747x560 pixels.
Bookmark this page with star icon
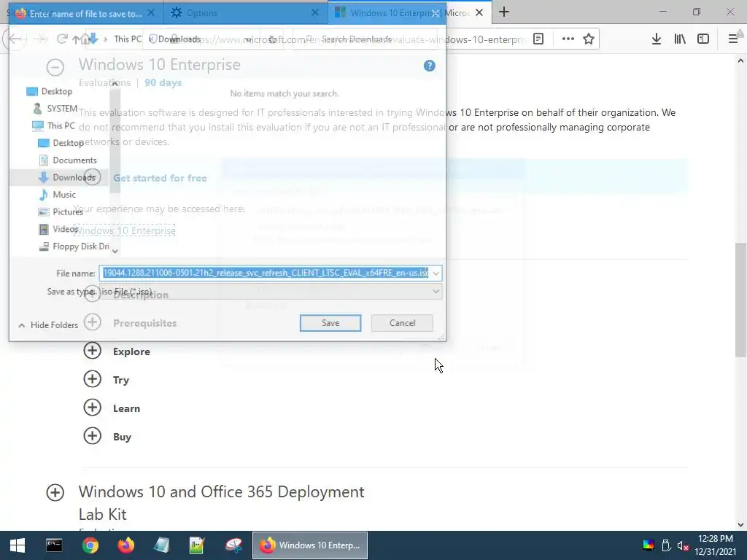pos(589,39)
